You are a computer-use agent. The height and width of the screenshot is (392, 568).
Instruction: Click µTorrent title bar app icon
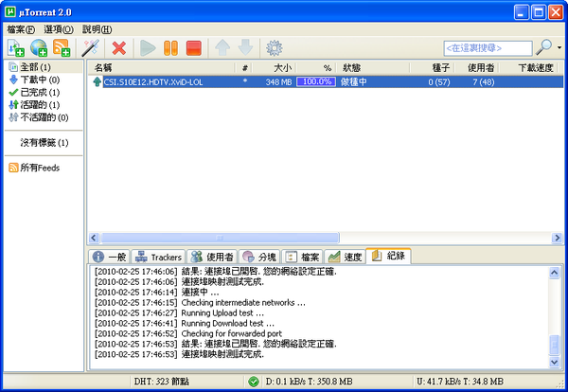[10, 12]
